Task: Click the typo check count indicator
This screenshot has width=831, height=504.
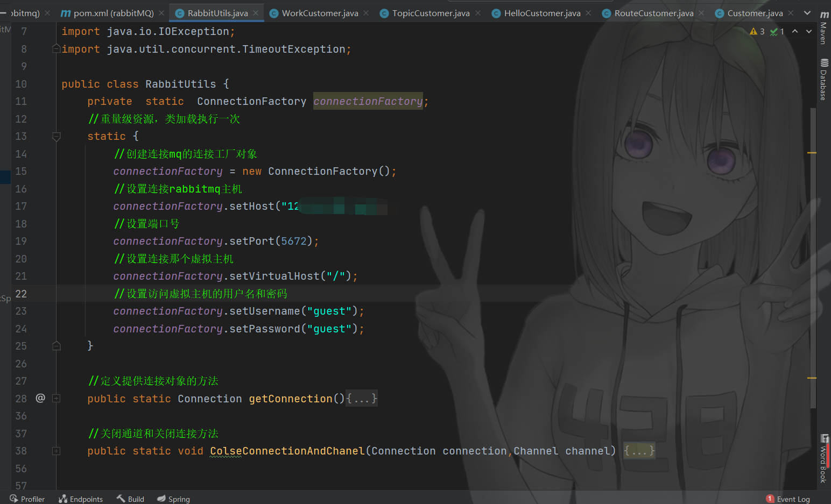Action: click(777, 32)
